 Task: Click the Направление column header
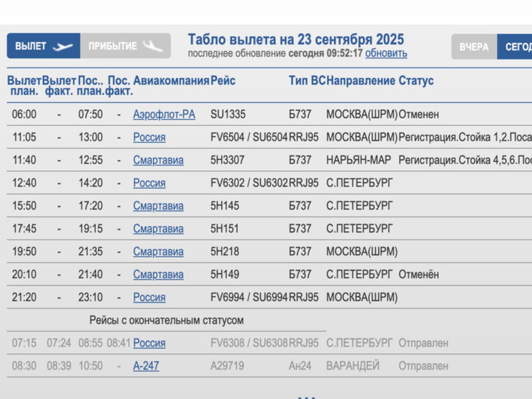click(x=361, y=81)
